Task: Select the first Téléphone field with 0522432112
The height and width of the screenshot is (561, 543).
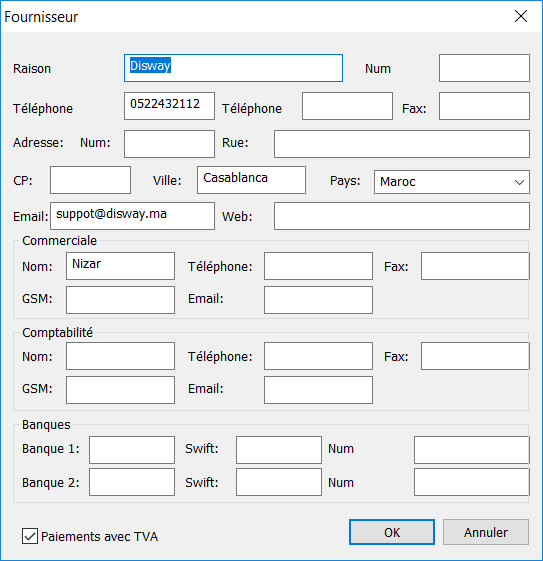Action: pos(169,106)
